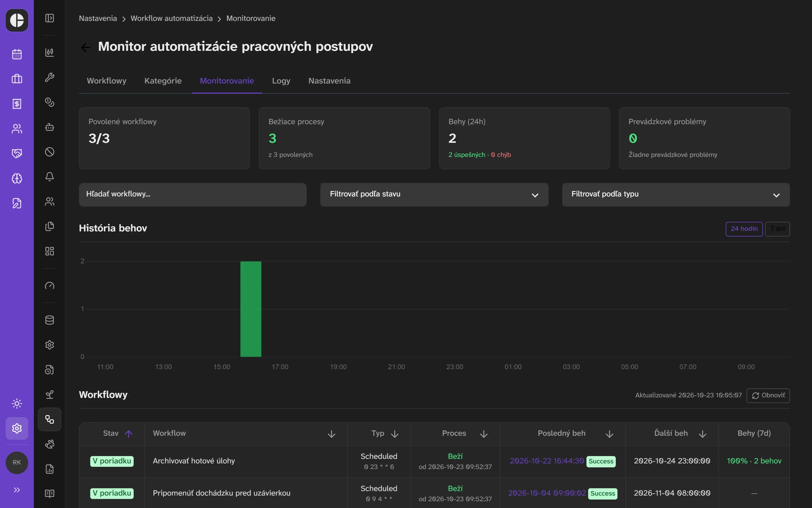Viewport: 812px width, 508px height.
Task: Open last run link 2026-10-04 09:00:02
Action: [547, 493]
